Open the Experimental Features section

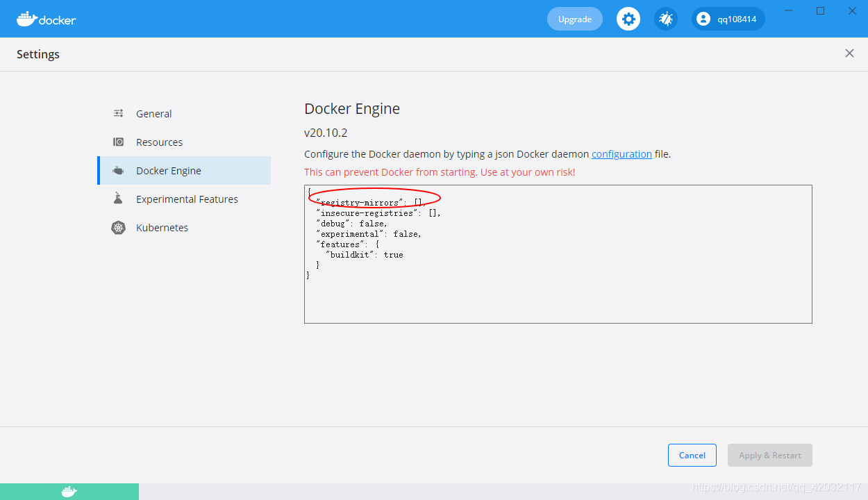pos(184,199)
